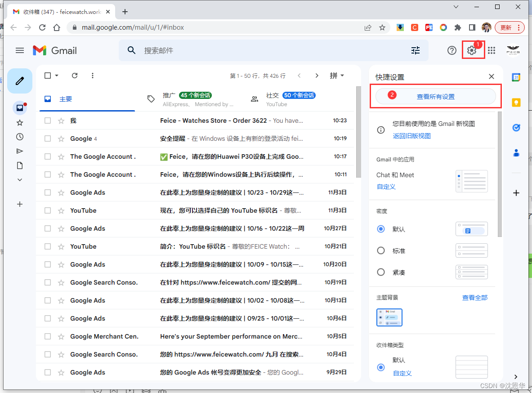The height and width of the screenshot is (393, 532).
Task: Switch to the 主要 tab
Action: 87,99
